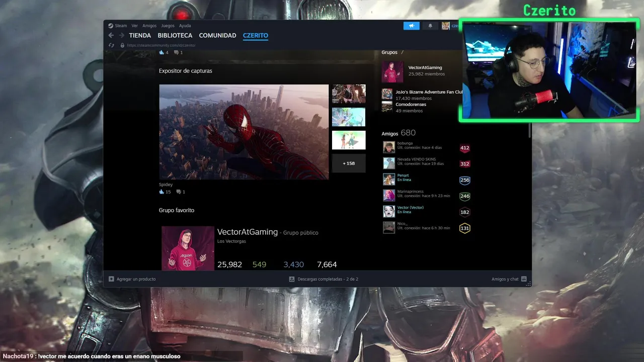Open Nico_ avatar

tap(389, 227)
